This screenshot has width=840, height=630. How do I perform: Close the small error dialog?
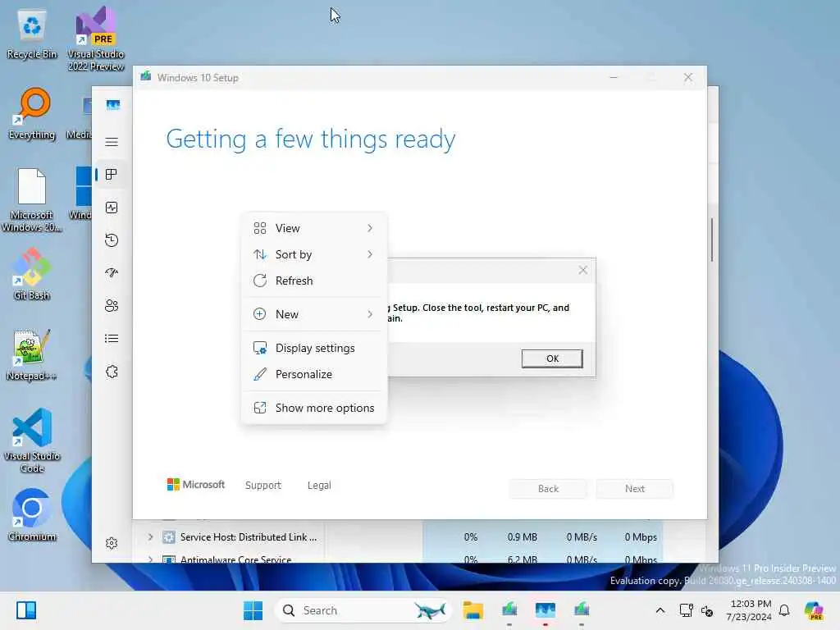pyautogui.click(x=583, y=271)
